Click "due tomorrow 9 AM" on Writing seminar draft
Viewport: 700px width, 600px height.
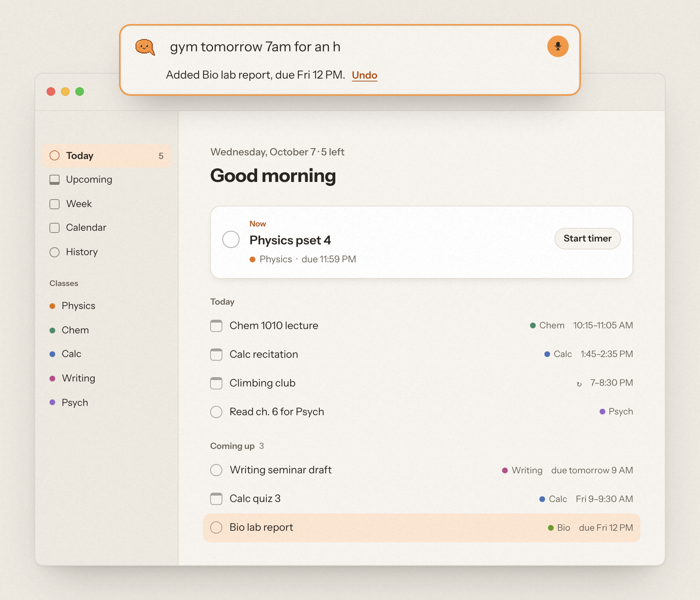pos(592,470)
